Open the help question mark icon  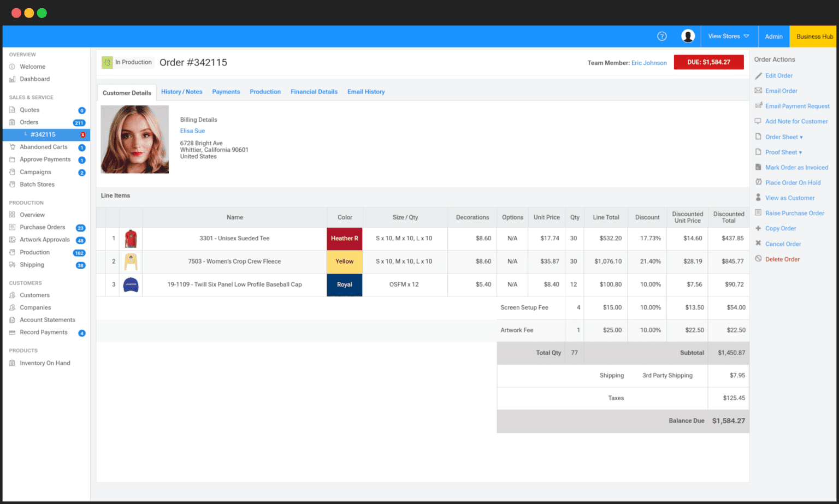click(x=661, y=36)
